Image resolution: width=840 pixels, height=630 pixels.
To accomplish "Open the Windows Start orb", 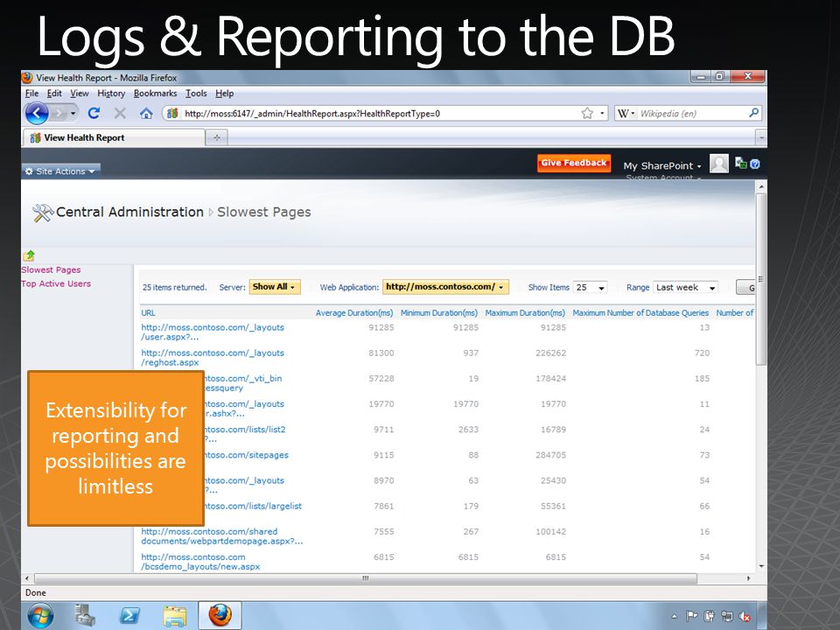I will tap(40, 615).
